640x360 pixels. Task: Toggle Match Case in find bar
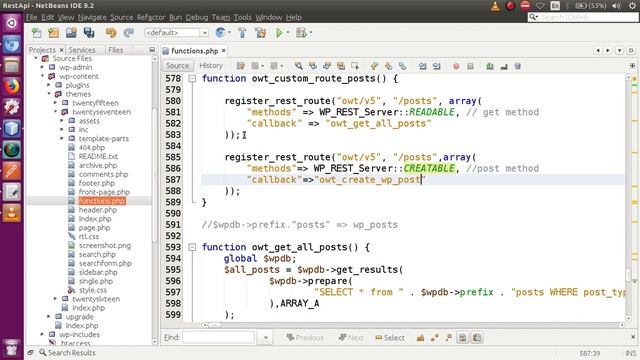click(420, 338)
